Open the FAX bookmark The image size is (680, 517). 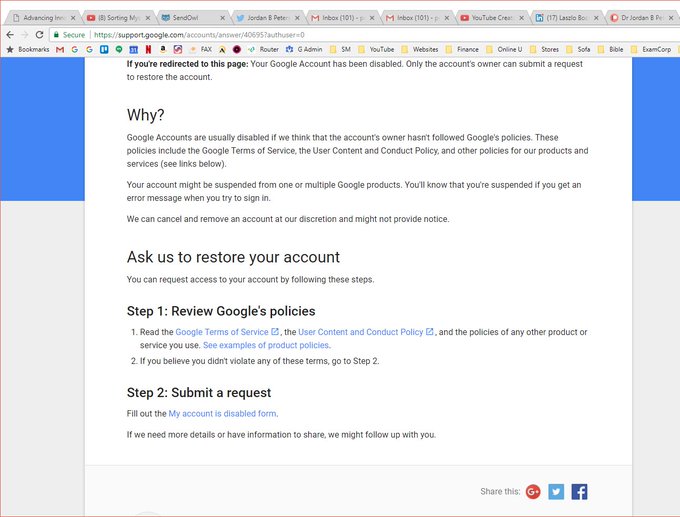(x=201, y=49)
